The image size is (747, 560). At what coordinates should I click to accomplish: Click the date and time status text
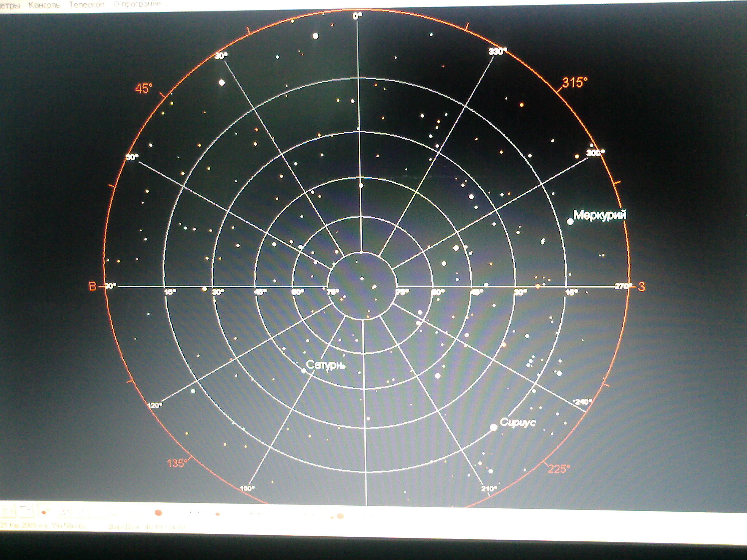(x=43, y=526)
